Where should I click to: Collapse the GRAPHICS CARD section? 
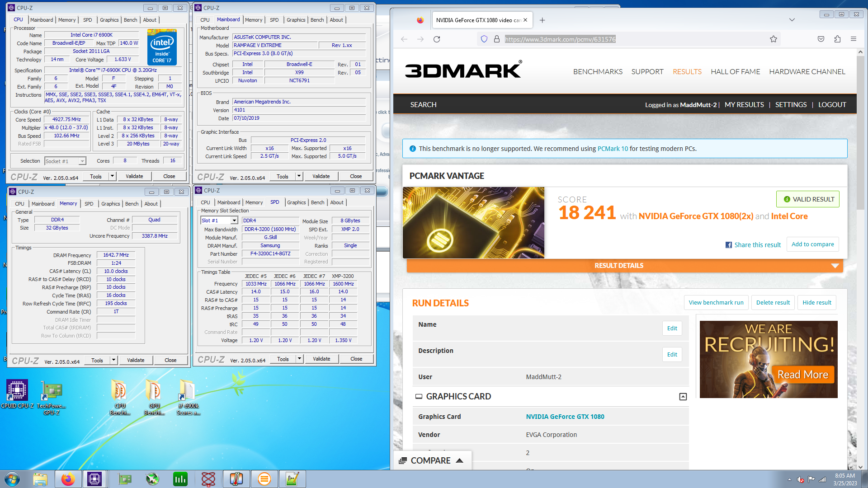(x=683, y=396)
